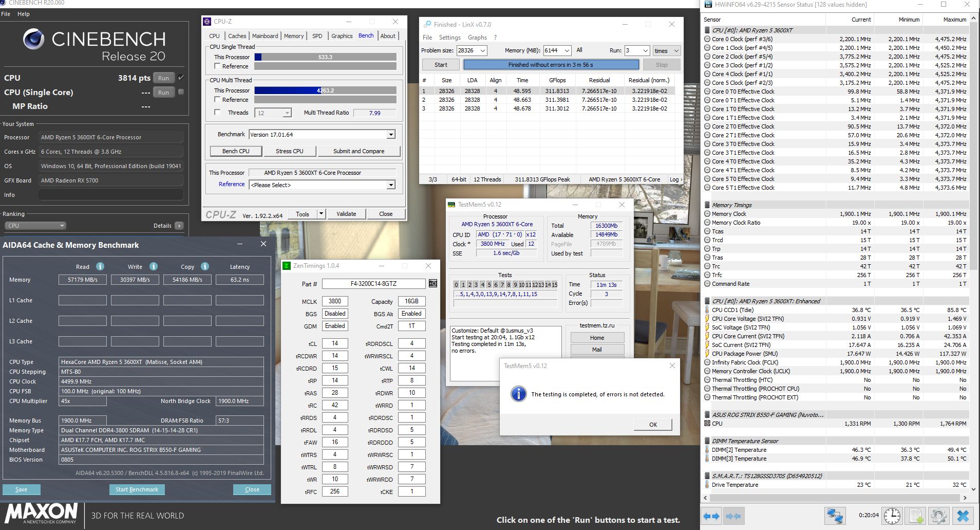Click the ZenTimings Part # field
The image size is (980, 530).
(373, 284)
